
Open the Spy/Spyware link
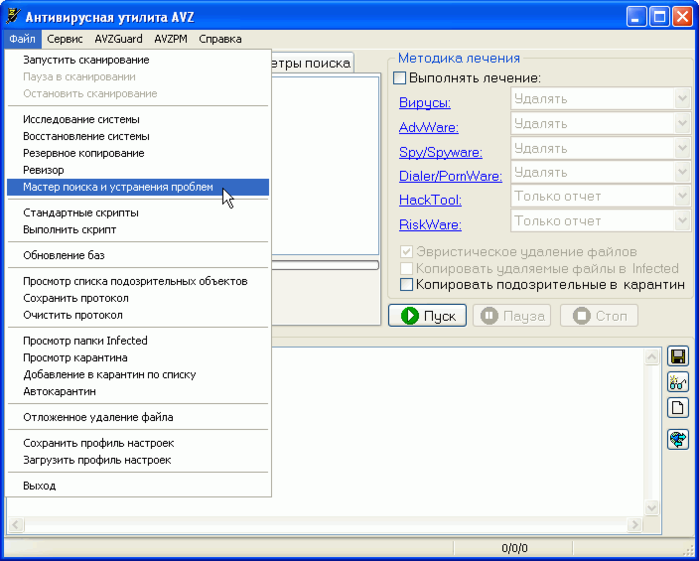click(x=440, y=153)
